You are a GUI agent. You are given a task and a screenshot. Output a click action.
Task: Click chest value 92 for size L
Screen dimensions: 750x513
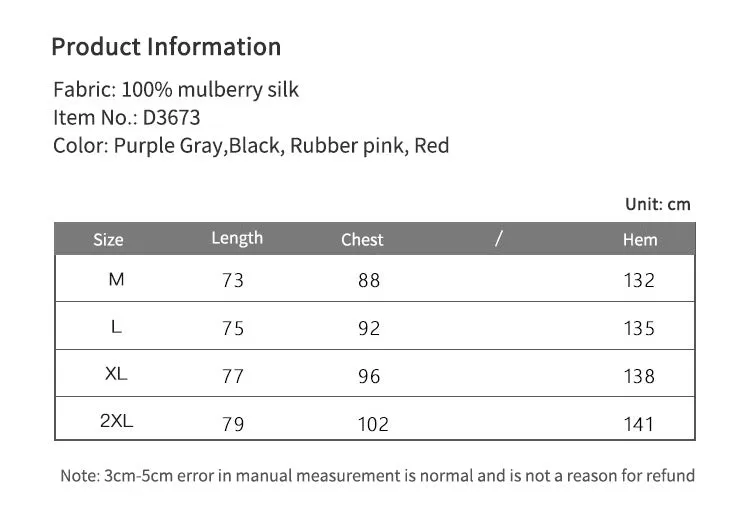click(x=369, y=328)
